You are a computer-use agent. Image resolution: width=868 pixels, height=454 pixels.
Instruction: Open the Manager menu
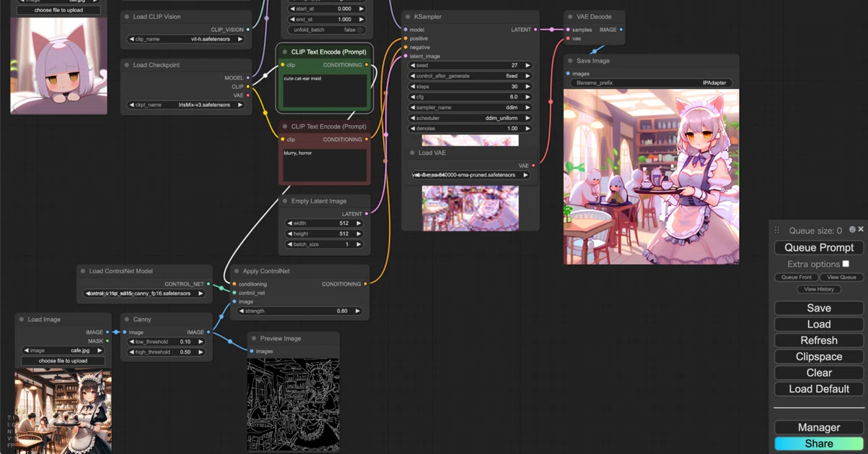coord(819,427)
